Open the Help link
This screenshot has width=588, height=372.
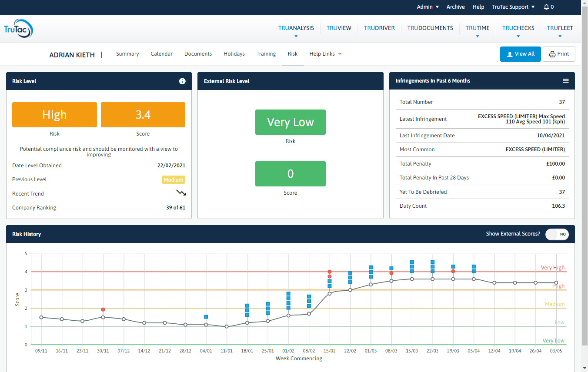[478, 7]
